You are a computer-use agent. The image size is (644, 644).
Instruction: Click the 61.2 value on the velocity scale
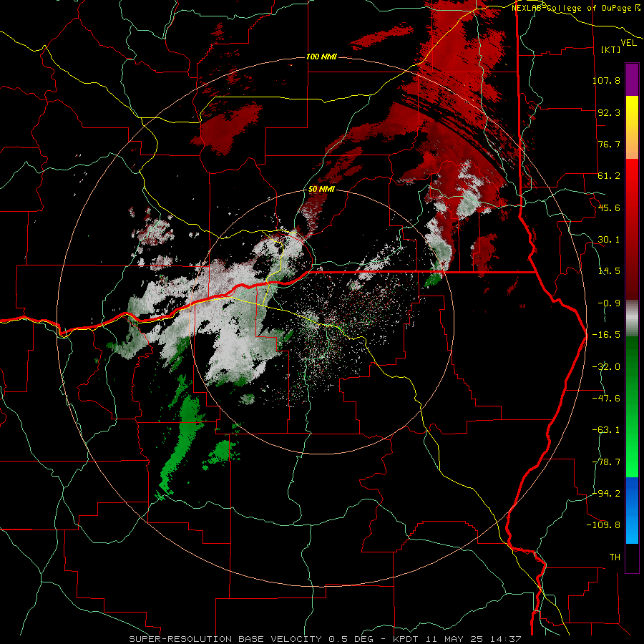pyautogui.click(x=609, y=176)
